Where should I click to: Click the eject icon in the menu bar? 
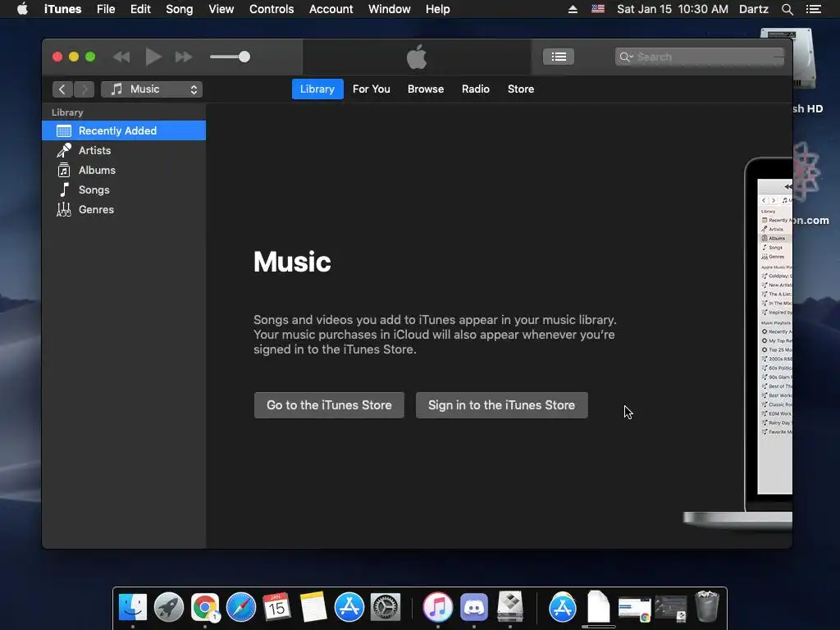tap(573, 9)
